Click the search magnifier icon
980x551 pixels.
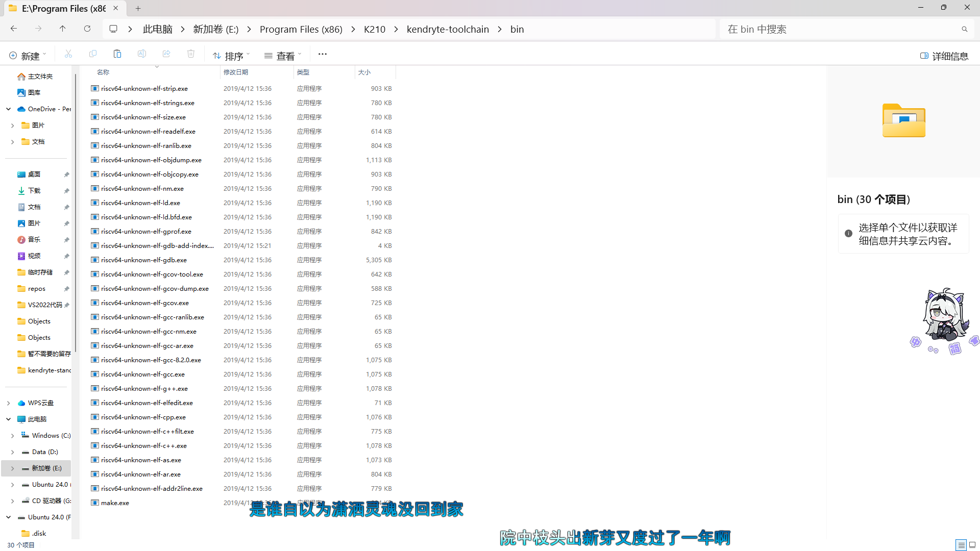tap(964, 29)
